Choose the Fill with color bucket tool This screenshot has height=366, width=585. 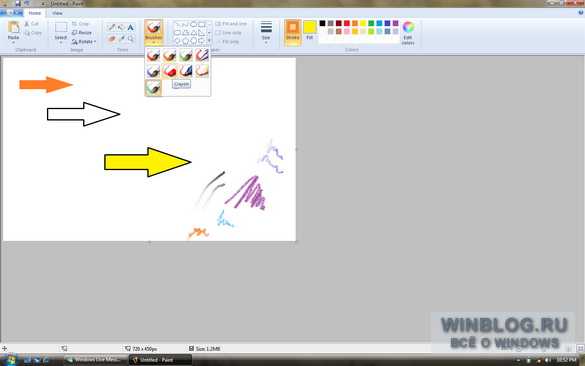(x=121, y=28)
